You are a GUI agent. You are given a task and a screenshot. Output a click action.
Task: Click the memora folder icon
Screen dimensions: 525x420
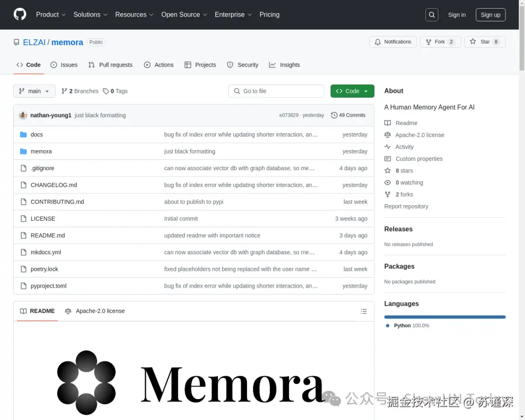pos(23,151)
